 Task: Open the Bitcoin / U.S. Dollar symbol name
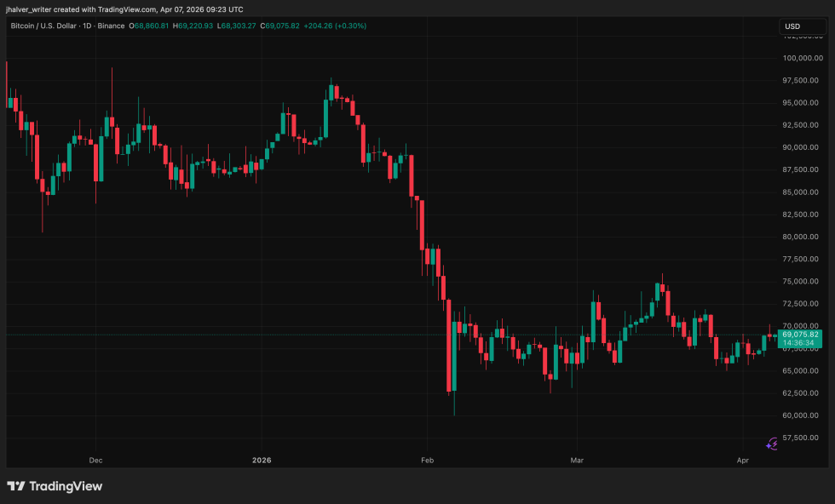click(x=43, y=26)
